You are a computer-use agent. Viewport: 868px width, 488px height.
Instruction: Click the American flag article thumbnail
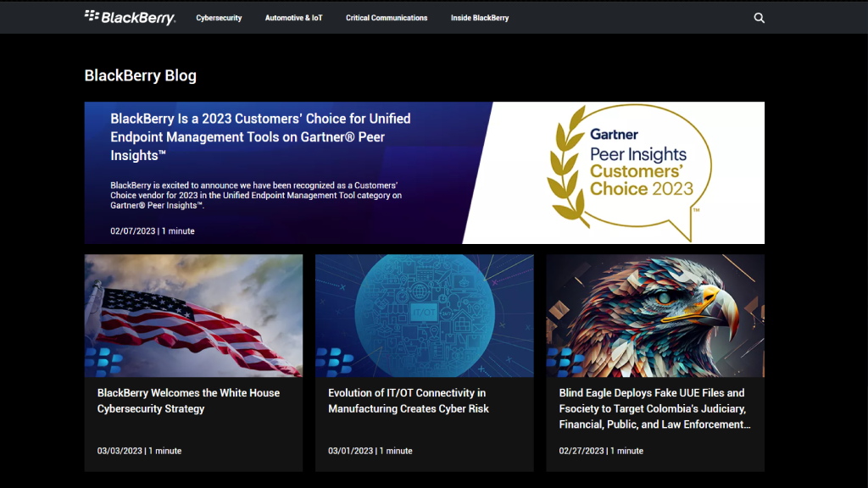[193, 315]
